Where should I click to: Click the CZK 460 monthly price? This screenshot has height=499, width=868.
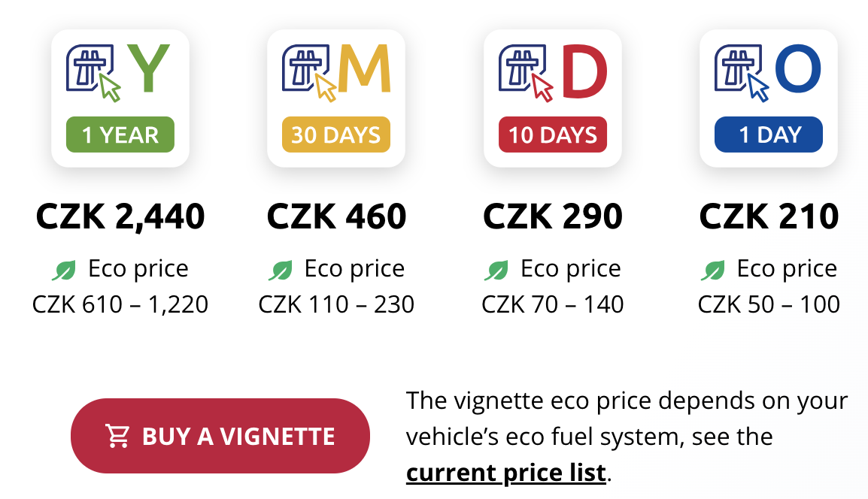[x=336, y=216]
